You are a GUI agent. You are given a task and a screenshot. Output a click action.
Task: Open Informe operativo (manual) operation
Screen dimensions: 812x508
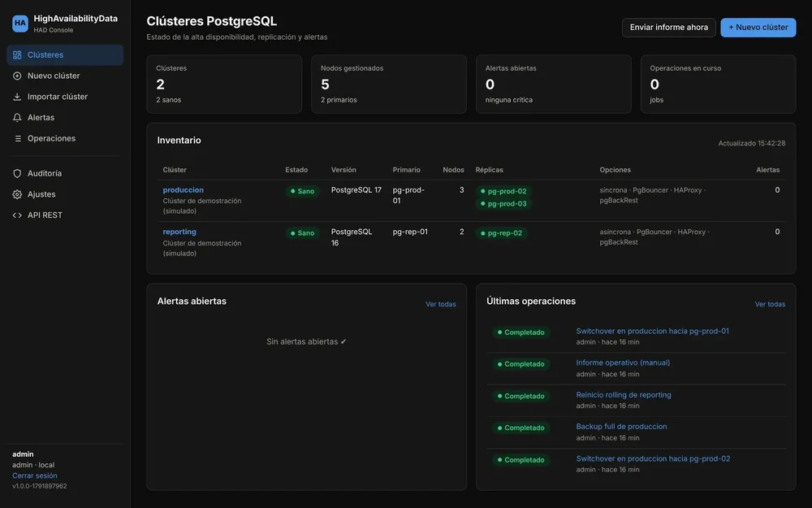623,363
